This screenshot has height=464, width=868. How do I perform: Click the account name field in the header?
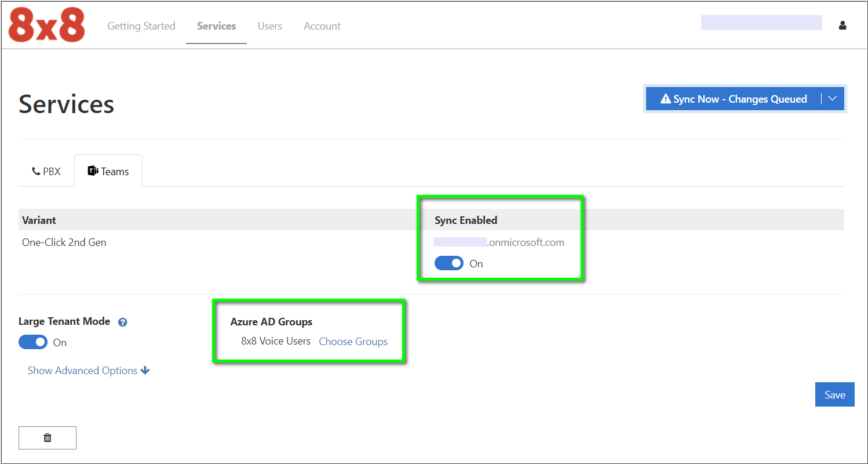761,23
